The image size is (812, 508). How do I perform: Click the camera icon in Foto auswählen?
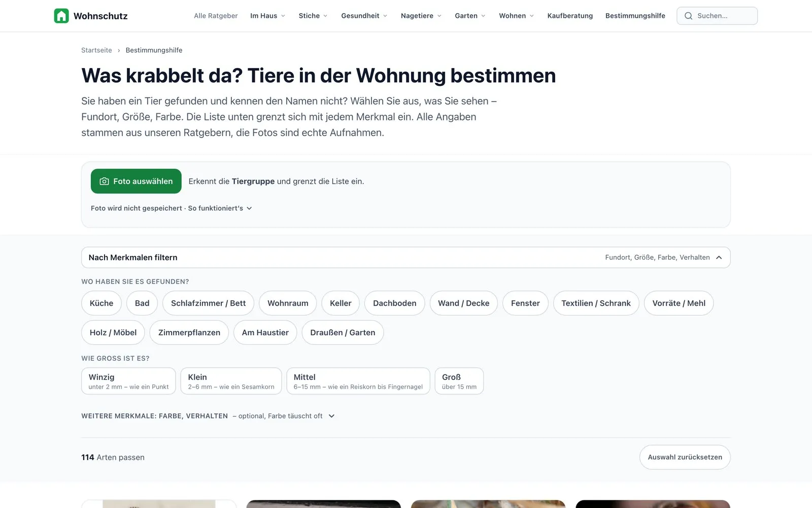point(104,181)
